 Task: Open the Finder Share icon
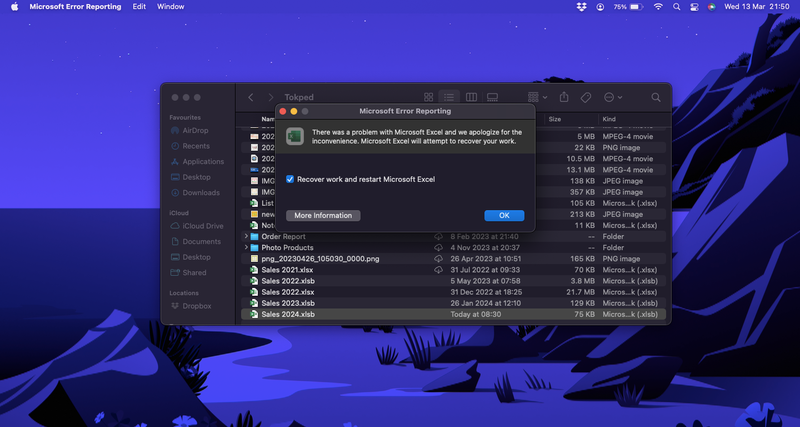564,97
